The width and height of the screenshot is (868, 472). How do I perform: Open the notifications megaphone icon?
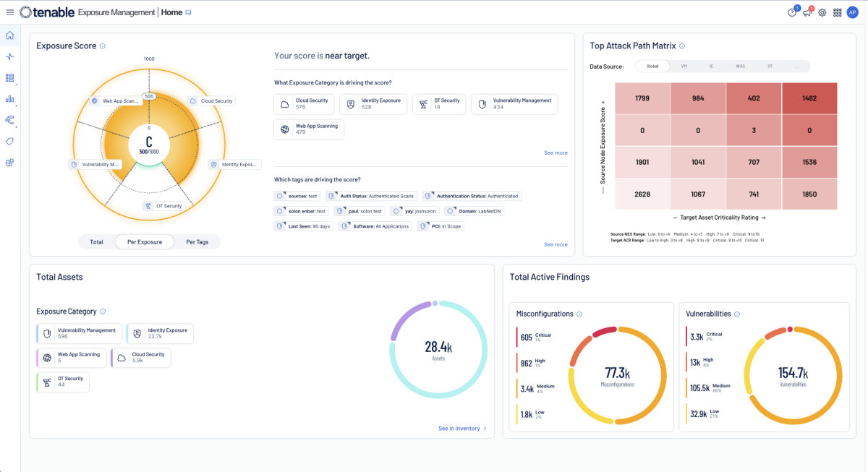point(806,12)
